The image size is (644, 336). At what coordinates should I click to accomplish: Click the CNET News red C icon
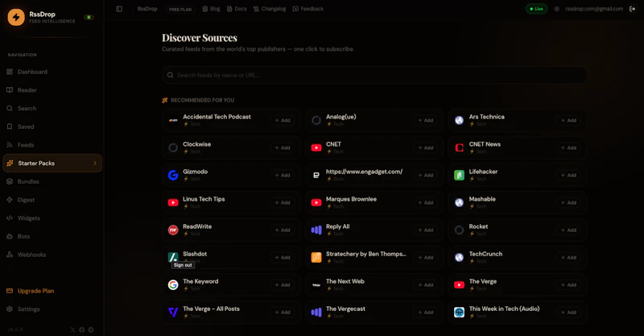pyautogui.click(x=459, y=147)
